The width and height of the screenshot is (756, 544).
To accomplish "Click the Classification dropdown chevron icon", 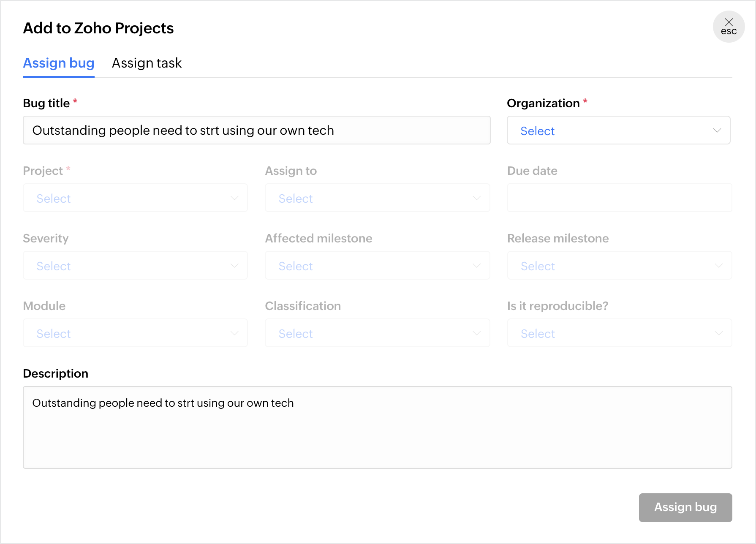I will (x=476, y=333).
